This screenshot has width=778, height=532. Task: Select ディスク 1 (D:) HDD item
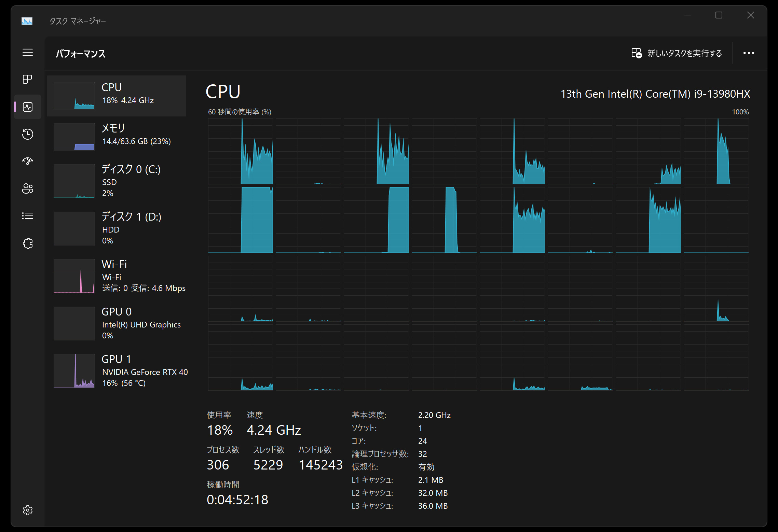(117, 228)
